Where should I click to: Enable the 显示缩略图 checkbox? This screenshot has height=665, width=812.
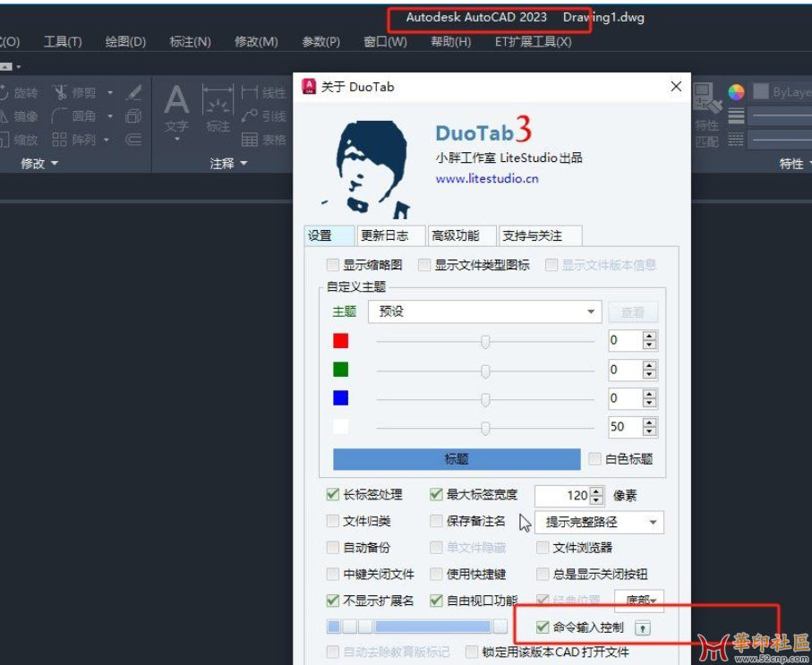[x=332, y=265]
